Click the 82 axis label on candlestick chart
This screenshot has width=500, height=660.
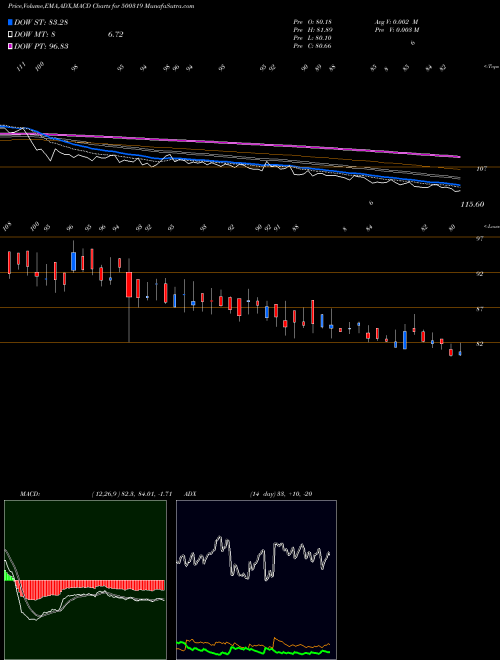pyautogui.click(x=480, y=344)
